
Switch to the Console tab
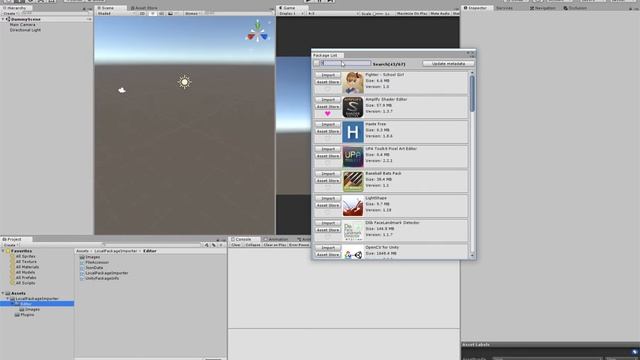tap(243, 240)
